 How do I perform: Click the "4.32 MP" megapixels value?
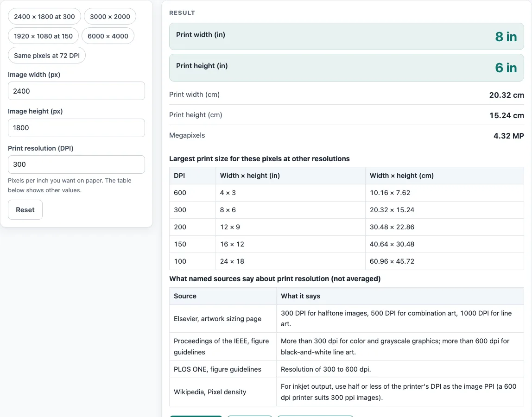coord(508,136)
